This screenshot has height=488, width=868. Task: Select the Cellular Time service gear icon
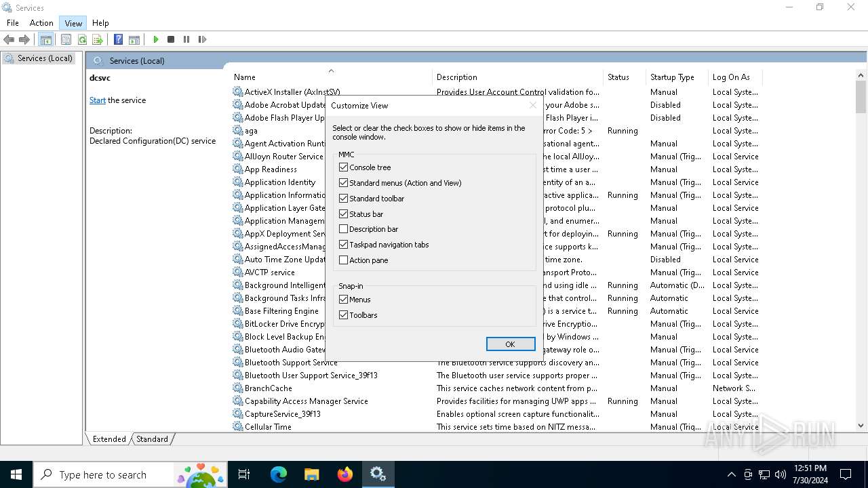pyautogui.click(x=238, y=426)
